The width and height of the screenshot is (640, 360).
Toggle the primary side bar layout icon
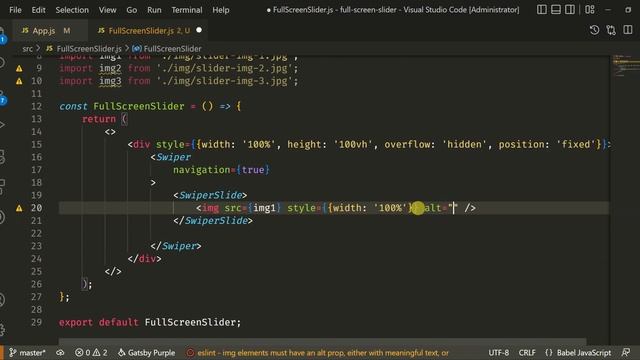541,9
